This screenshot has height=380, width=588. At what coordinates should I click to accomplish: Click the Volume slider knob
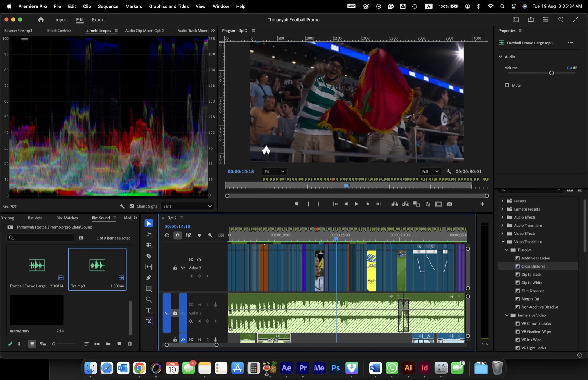click(x=551, y=73)
